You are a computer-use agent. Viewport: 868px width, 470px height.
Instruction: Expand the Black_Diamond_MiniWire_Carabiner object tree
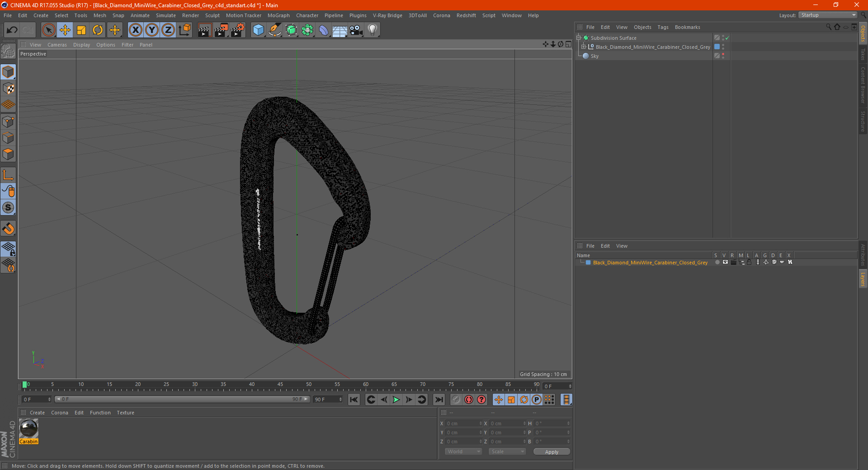[x=584, y=47]
